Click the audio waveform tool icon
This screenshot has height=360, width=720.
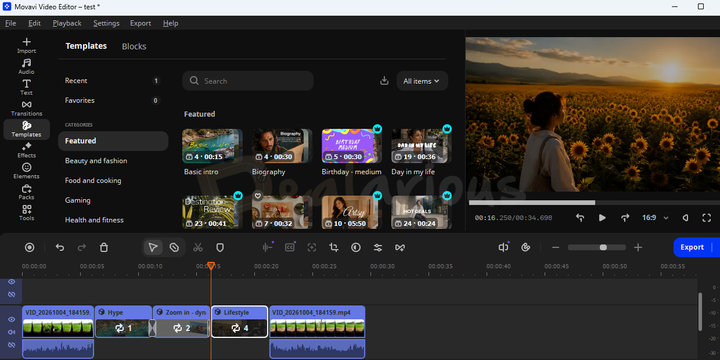click(267, 248)
